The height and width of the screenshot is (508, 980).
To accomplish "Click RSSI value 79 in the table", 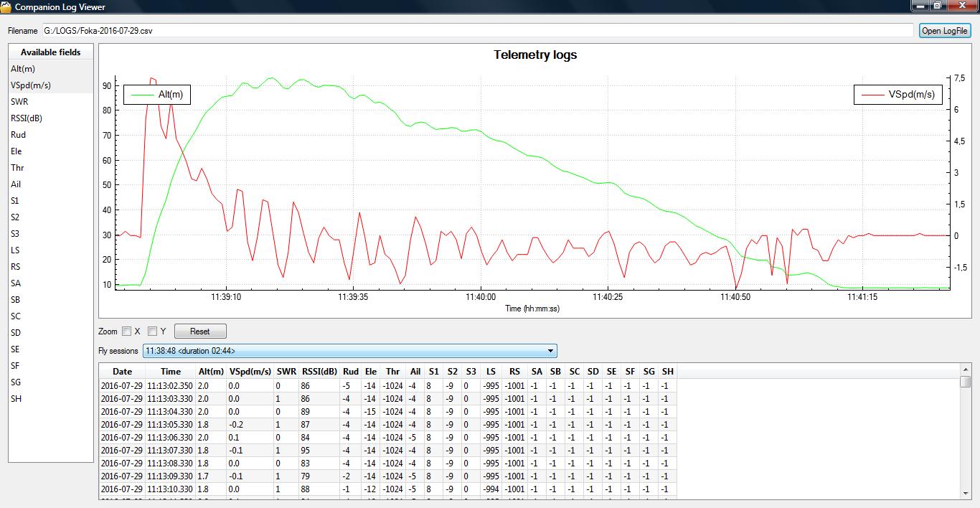I will point(319,476).
